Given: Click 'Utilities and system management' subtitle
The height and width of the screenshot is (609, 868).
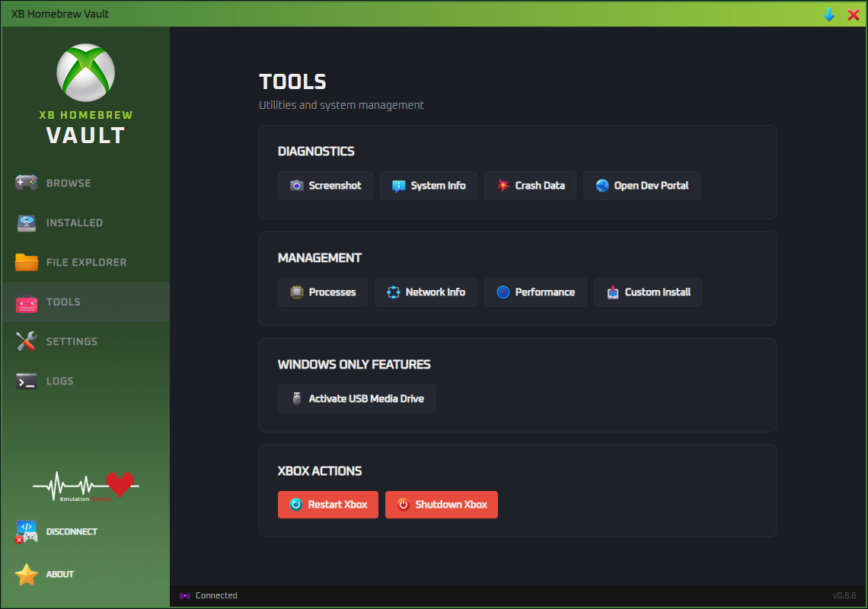Looking at the screenshot, I should pyautogui.click(x=341, y=105).
